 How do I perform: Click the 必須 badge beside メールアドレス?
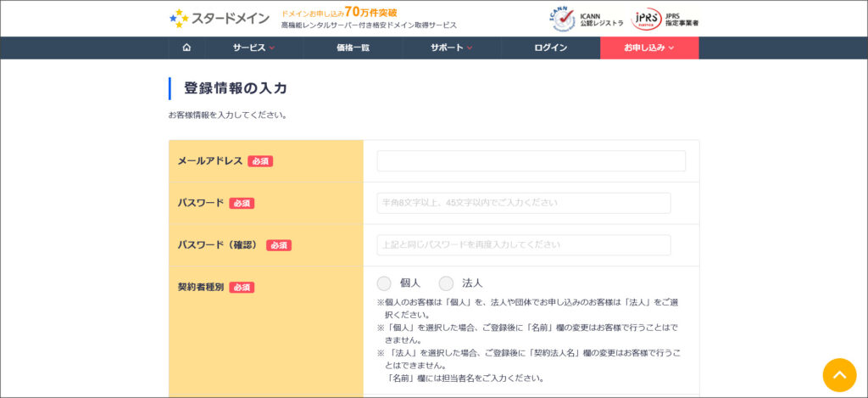click(260, 161)
